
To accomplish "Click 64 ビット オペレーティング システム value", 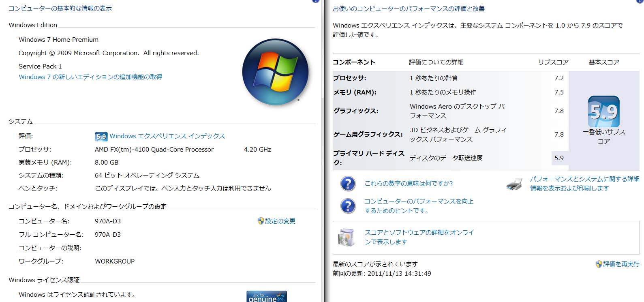I will click(x=147, y=176).
